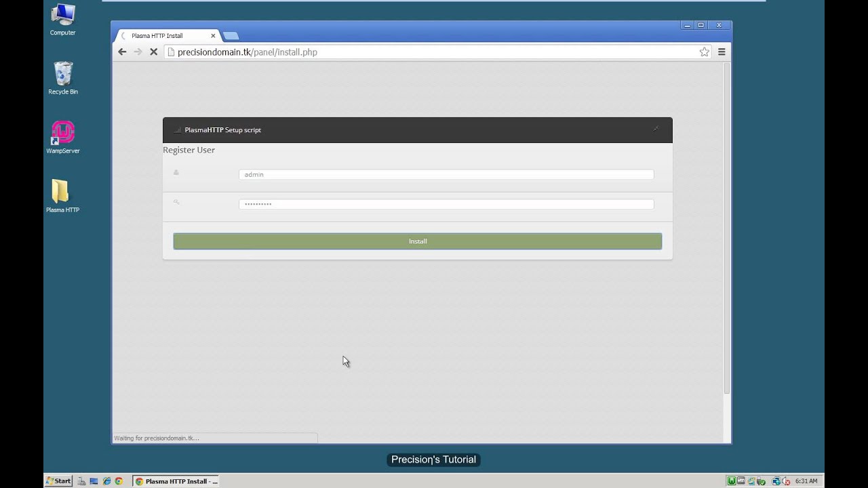The height and width of the screenshot is (488, 868).
Task: Open the Chrome menu icon
Action: [722, 52]
